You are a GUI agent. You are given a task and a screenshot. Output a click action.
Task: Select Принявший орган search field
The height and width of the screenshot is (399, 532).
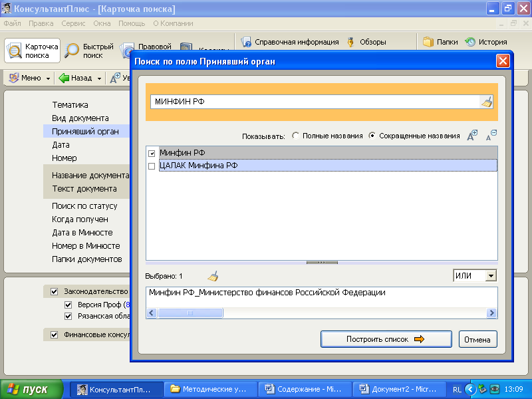86,131
